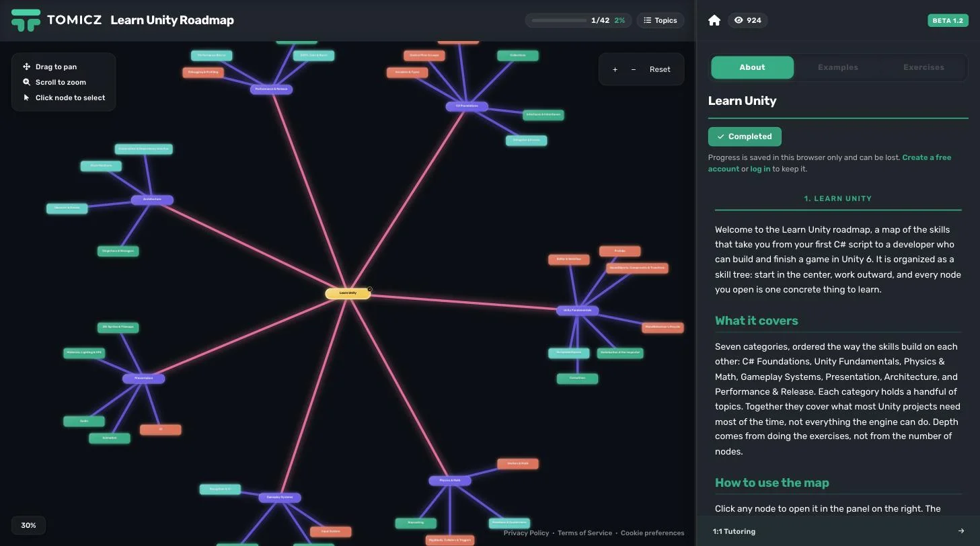980x546 pixels.
Task: Open the Debugging & Profiling topic node
Action: 203,72
